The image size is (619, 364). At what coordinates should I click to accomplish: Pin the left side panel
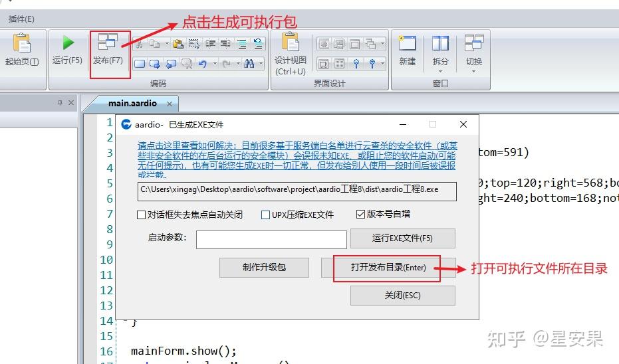[x=60, y=102]
